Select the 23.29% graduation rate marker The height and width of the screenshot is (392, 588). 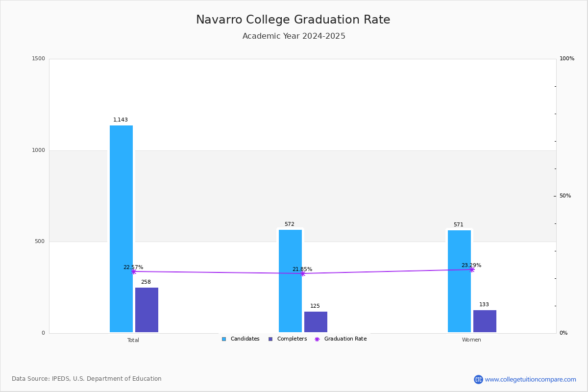pos(471,269)
